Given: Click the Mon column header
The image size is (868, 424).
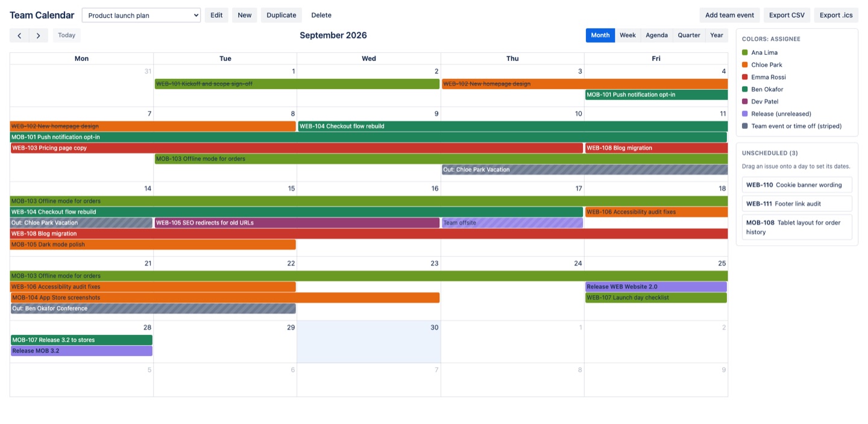Looking at the screenshot, I should point(81,58).
